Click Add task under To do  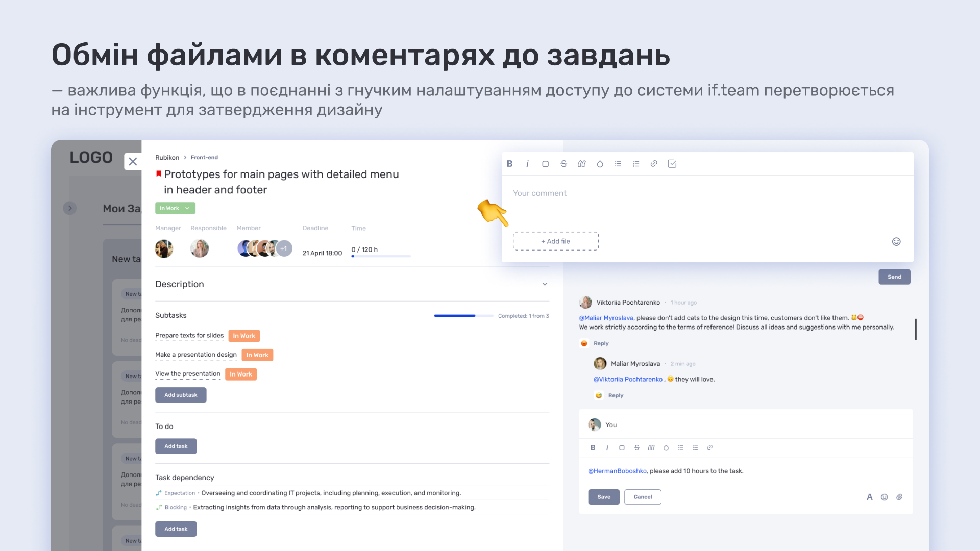tap(176, 446)
